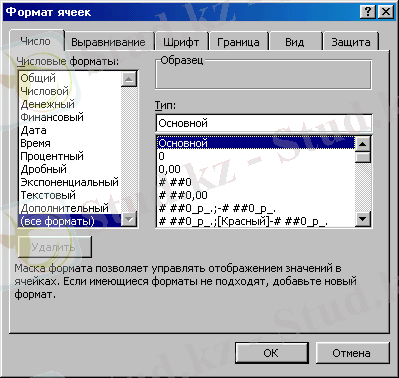
Task: Pick the Денежный format category
Action: coord(70,104)
